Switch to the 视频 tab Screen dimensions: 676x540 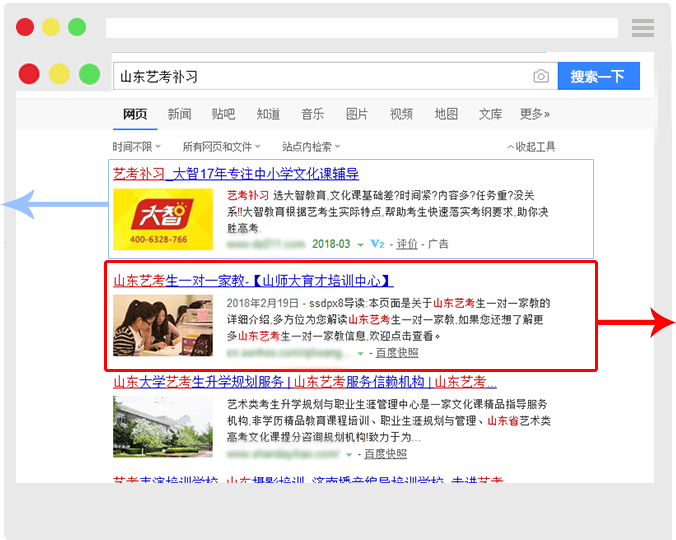401,114
